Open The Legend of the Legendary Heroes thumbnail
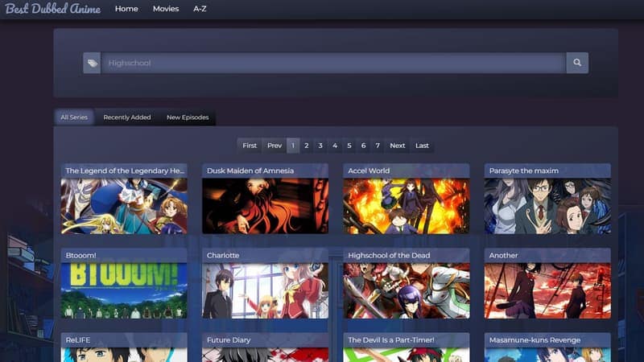 point(124,206)
